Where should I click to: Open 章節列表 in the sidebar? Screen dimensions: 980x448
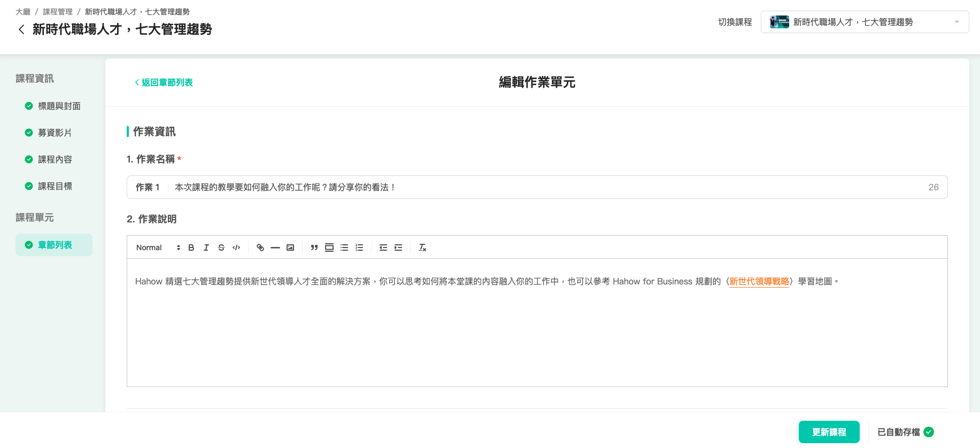pyautogui.click(x=55, y=245)
